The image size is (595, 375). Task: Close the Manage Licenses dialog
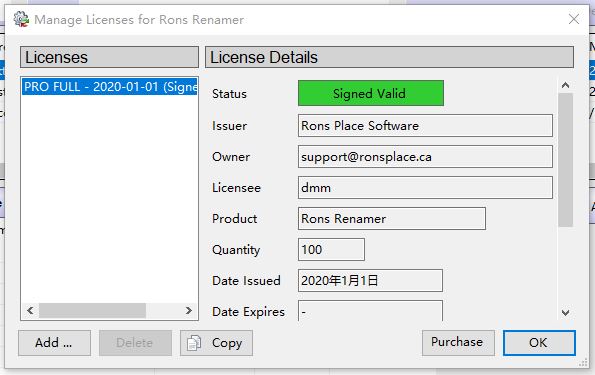[x=574, y=19]
